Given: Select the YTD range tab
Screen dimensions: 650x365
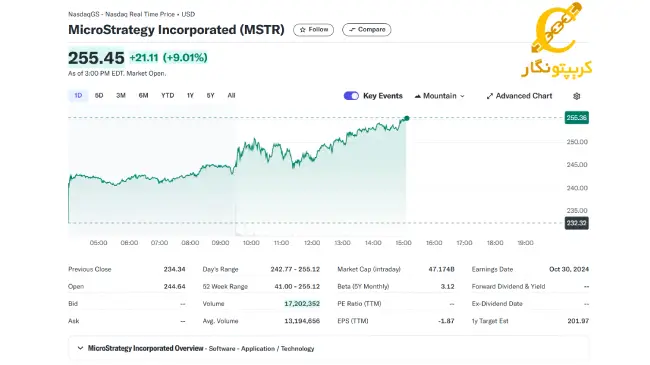Looking at the screenshot, I should tap(167, 95).
